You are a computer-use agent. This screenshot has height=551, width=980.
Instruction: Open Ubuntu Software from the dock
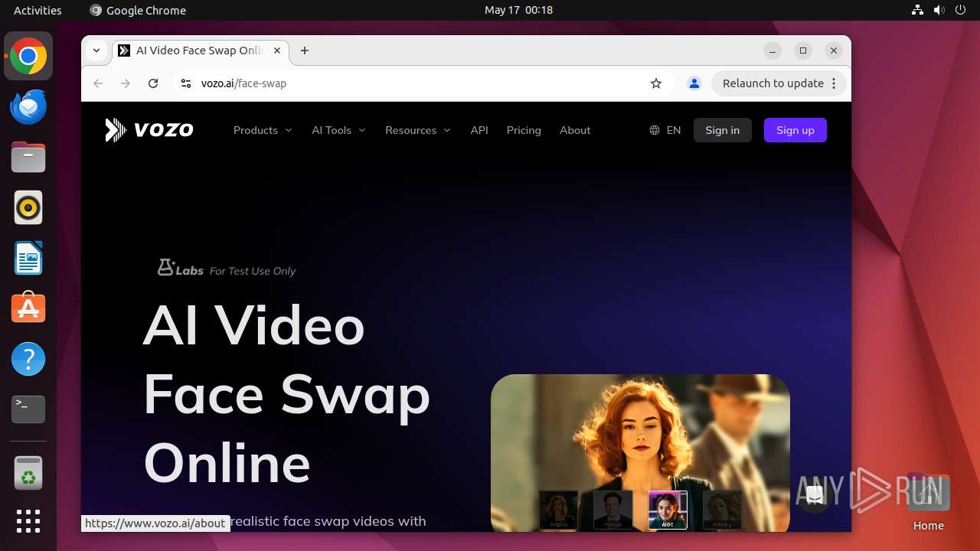[28, 308]
